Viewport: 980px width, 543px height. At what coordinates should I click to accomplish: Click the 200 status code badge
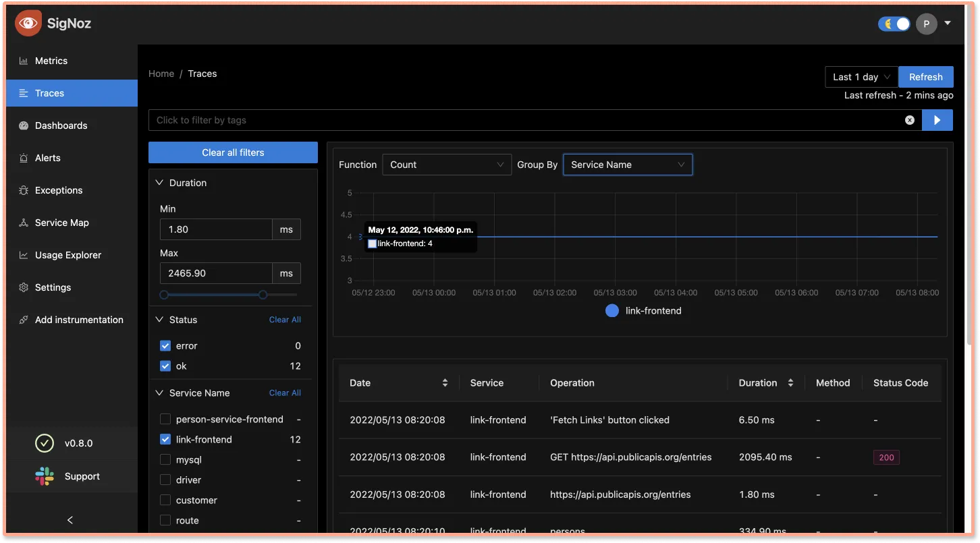coord(886,457)
